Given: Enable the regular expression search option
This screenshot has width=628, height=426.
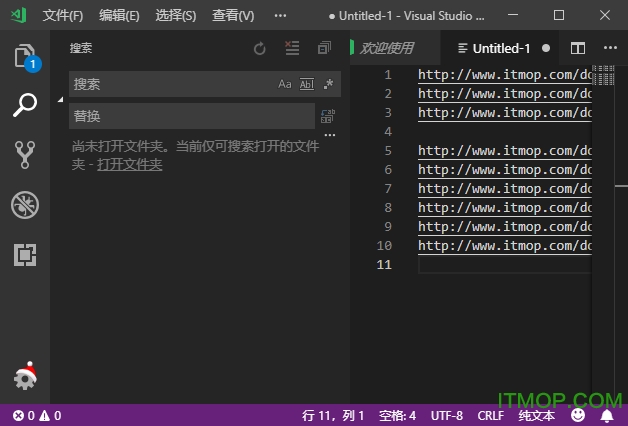Looking at the screenshot, I should pyautogui.click(x=328, y=84).
